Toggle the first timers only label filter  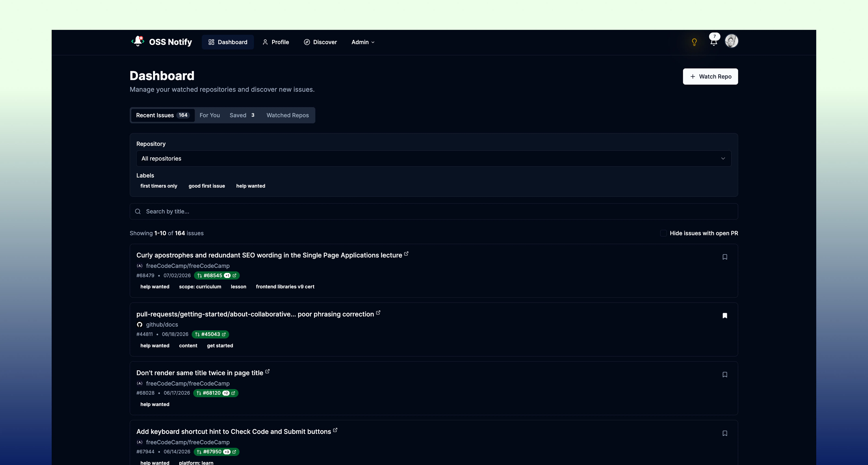pos(159,186)
